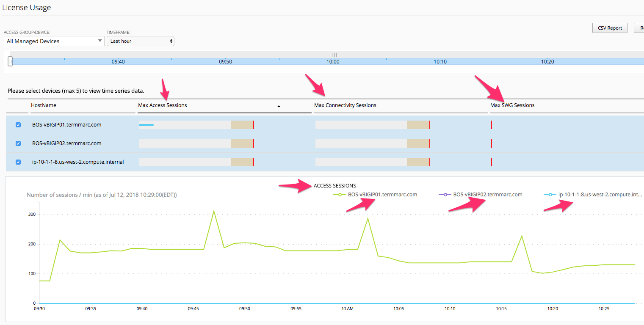Image resolution: width=644 pixels, height=325 pixels.
Task: Open the Timeframe Last hour dropdown
Action: point(141,41)
